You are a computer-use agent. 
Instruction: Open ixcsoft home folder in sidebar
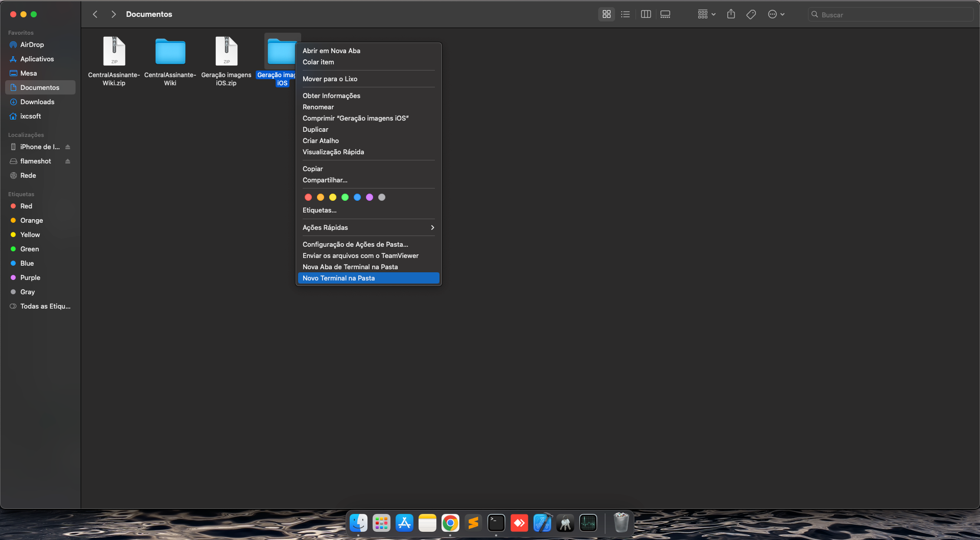pos(40,116)
